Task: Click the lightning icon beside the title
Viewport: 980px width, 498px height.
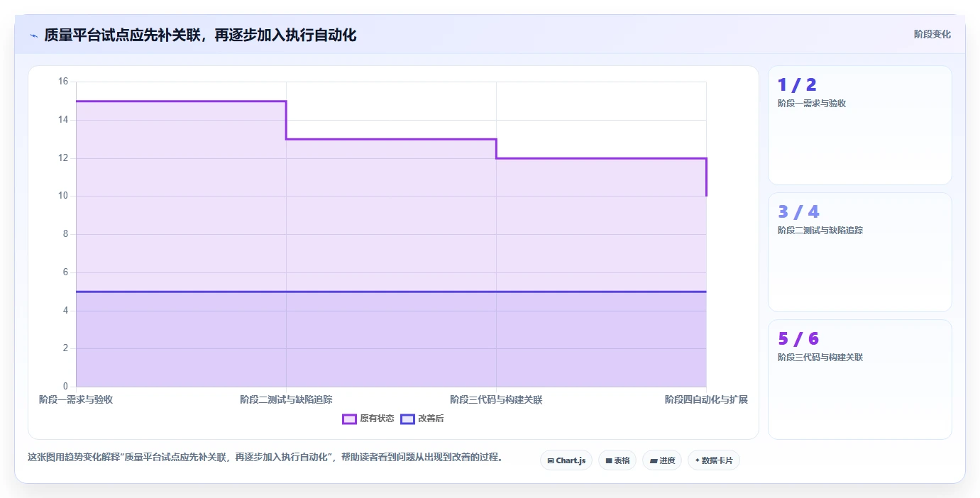Action: click(34, 35)
